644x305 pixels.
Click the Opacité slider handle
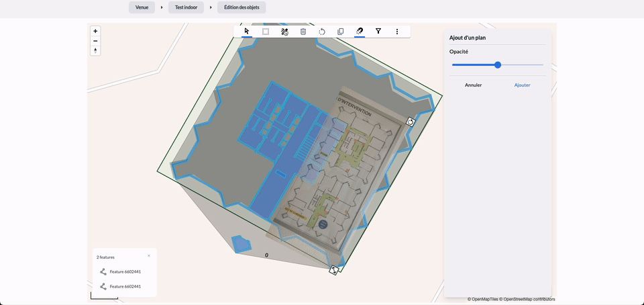(498, 65)
